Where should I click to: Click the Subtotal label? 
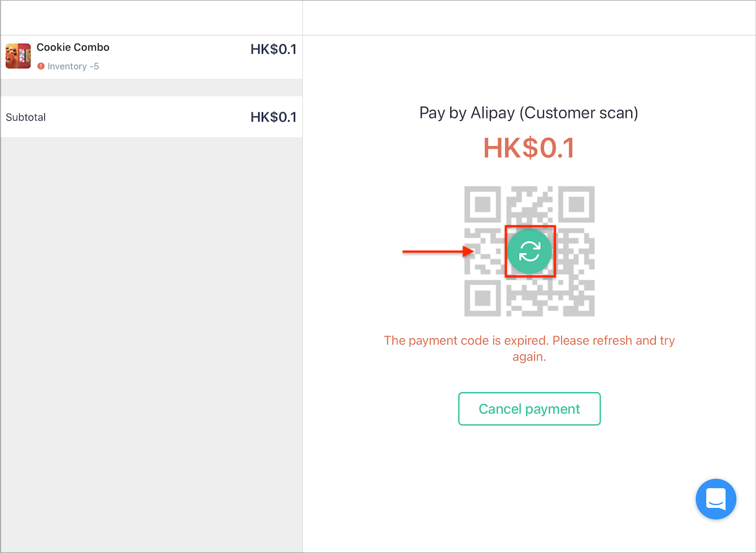26,117
